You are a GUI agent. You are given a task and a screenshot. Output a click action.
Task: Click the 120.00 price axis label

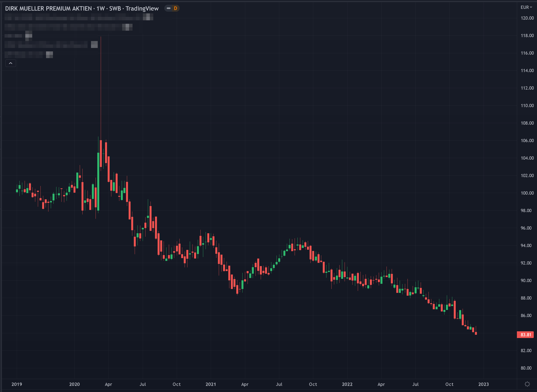(x=527, y=18)
